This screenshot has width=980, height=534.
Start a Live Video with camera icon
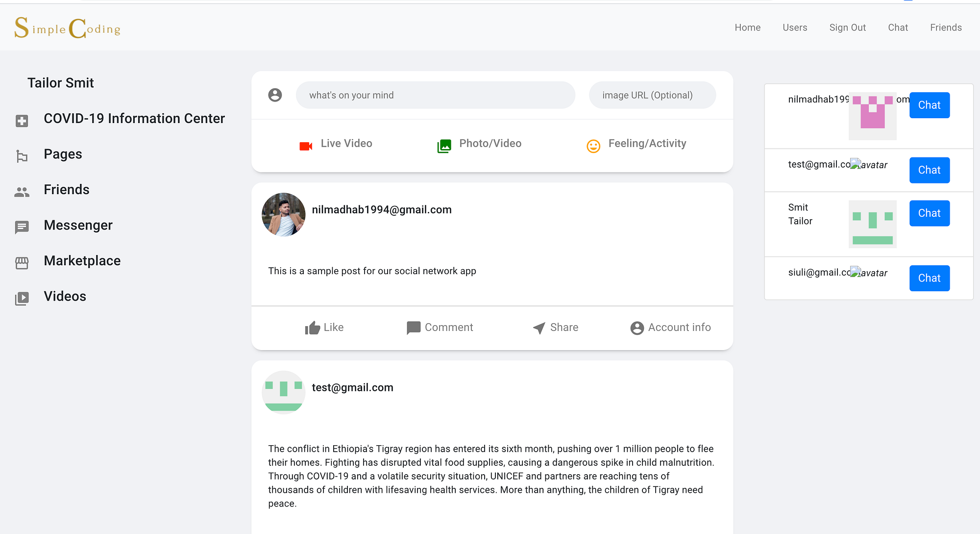coord(306,146)
